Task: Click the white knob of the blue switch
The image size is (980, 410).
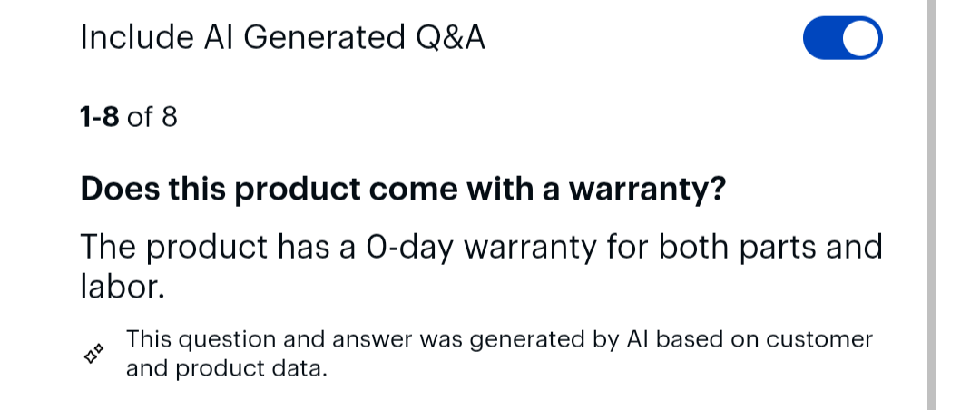Action: pyautogui.click(x=861, y=38)
